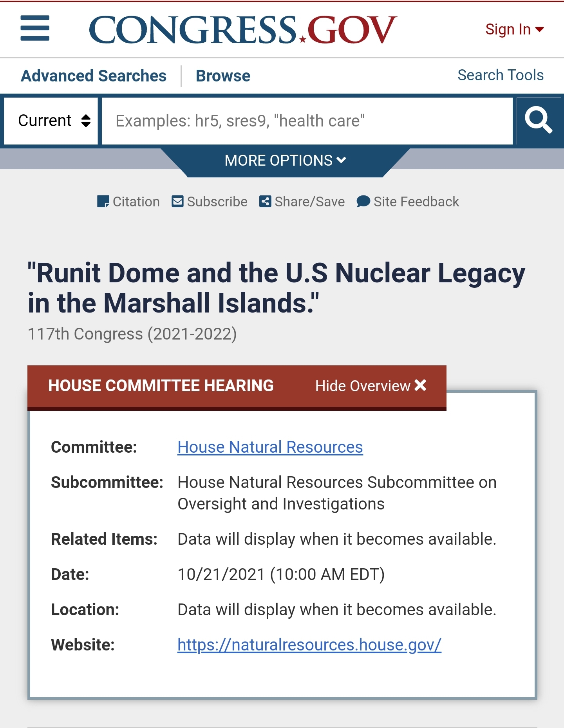The height and width of the screenshot is (728, 564).
Task: Open the Sign In dropdown
Action: [x=514, y=29]
